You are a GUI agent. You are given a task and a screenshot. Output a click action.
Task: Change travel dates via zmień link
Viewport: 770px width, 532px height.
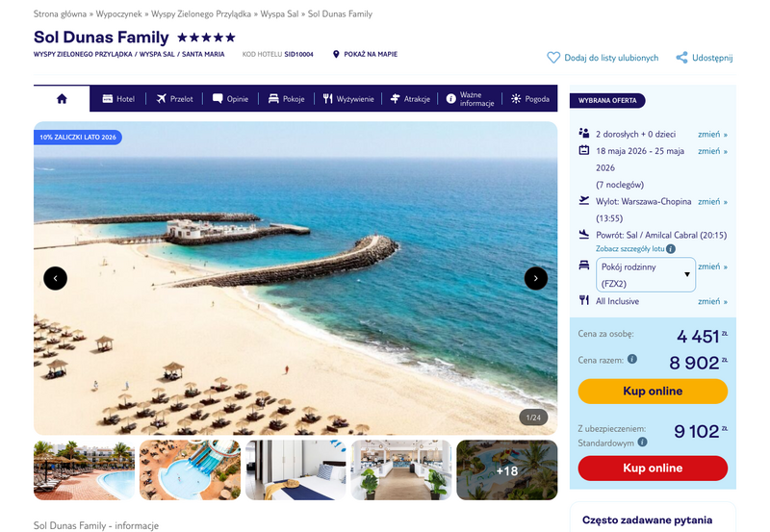712,151
